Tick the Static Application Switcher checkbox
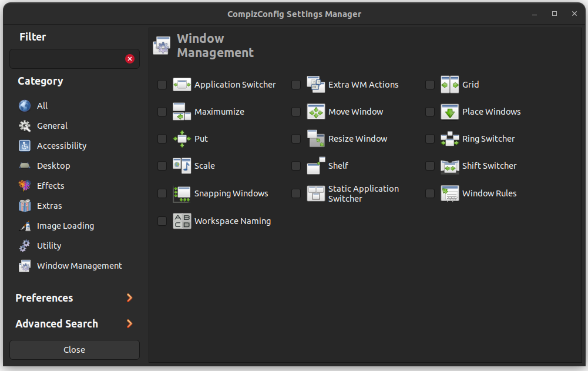588x371 pixels. [x=296, y=193]
